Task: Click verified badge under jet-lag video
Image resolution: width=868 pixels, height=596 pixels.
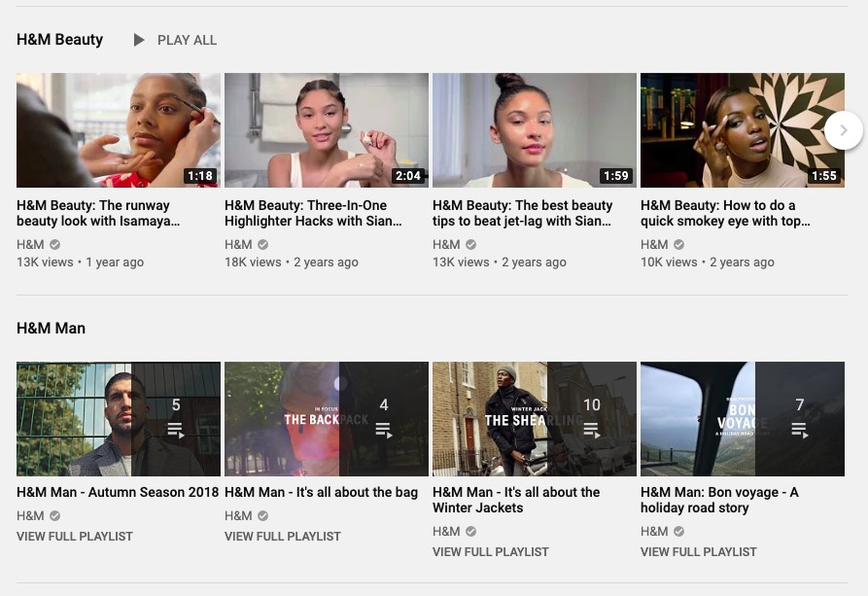Action: tap(470, 244)
